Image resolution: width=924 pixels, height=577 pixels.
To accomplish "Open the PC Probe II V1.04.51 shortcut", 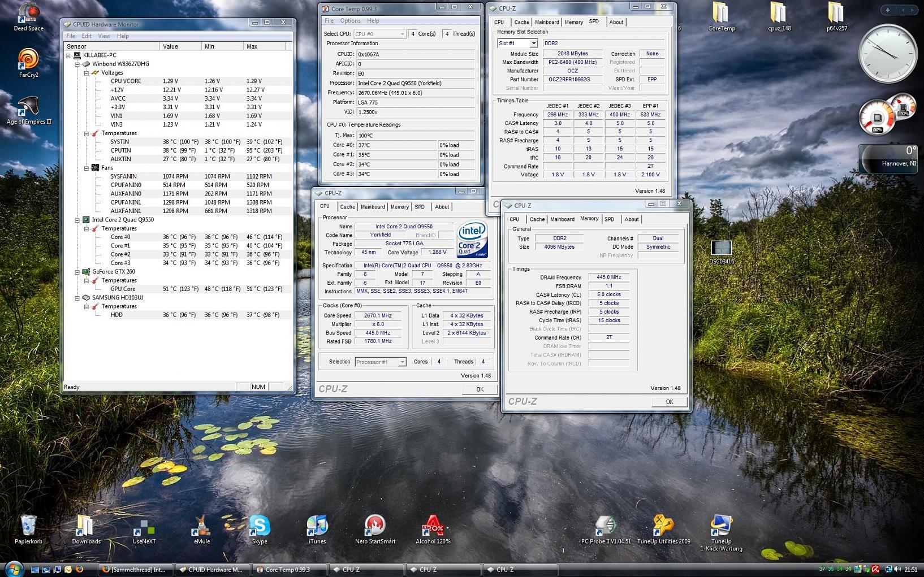I will click(x=606, y=530).
